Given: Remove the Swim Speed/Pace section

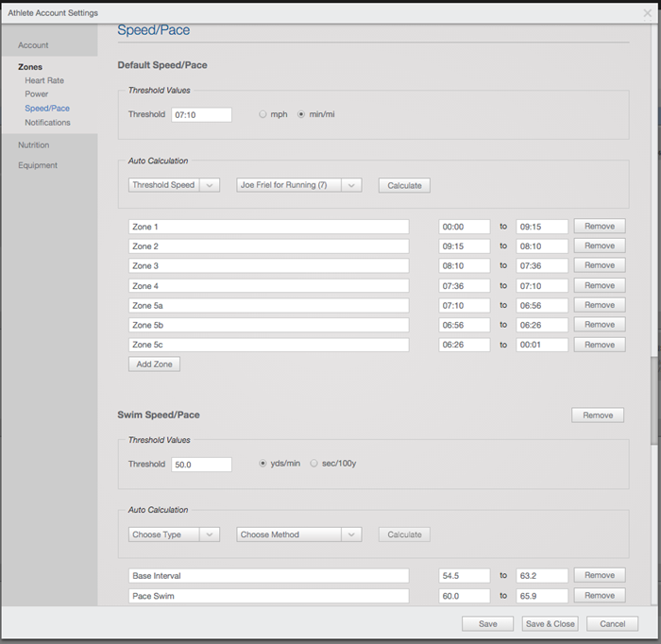Looking at the screenshot, I should coord(597,415).
